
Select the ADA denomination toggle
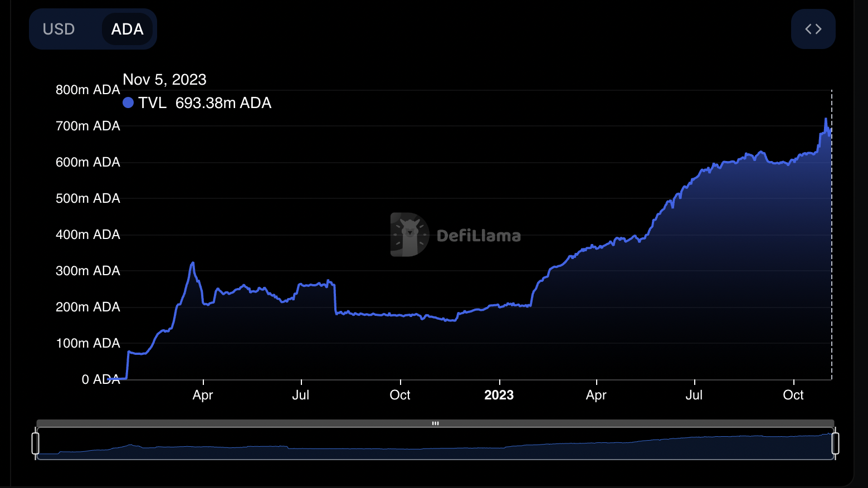[x=127, y=29]
